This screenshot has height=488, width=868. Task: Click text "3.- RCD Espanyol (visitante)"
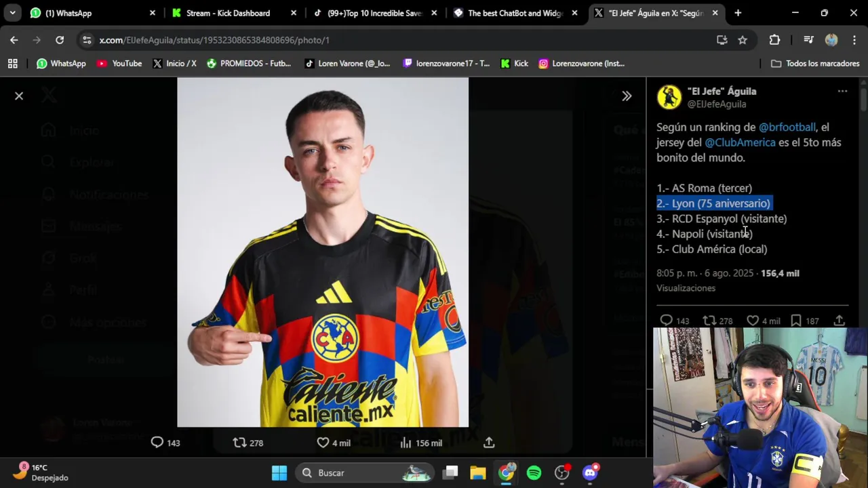coord(722,218)
